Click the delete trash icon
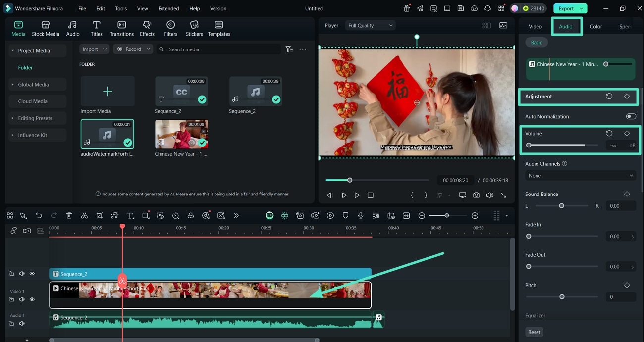644x342 pixels. click(x=69, y=216)
